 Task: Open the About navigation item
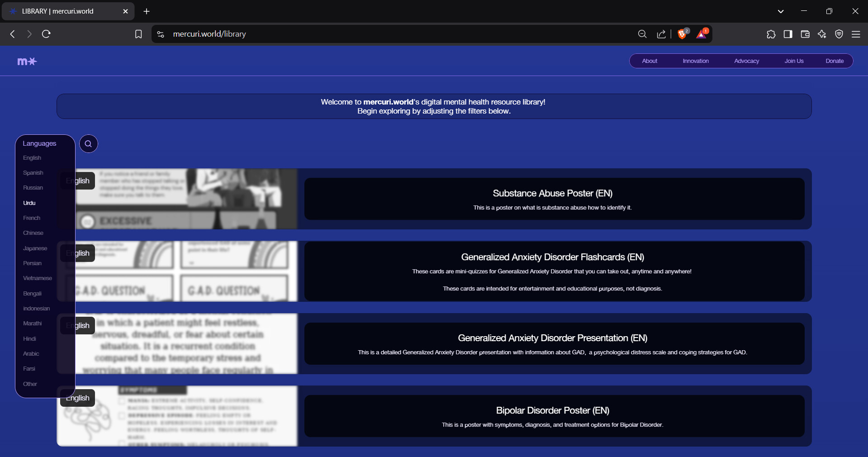[650, 61]
